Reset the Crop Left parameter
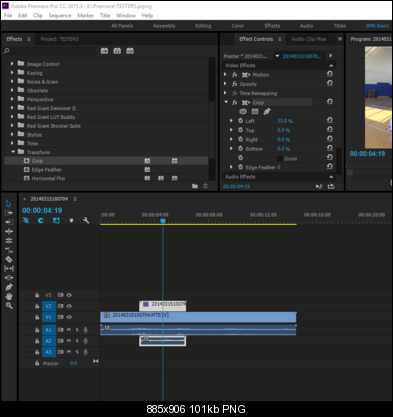This screenshot has width=393, height=417. click(330, 120)
